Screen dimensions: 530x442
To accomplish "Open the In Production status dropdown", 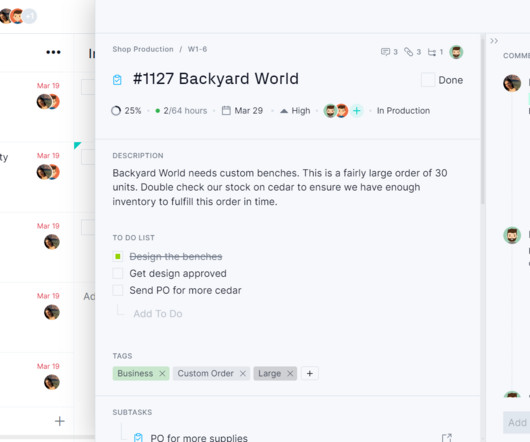I will 403,111.
